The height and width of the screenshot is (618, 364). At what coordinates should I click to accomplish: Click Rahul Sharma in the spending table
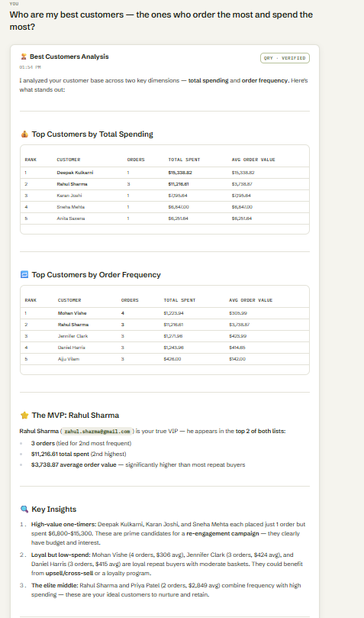tap(72, 184)
